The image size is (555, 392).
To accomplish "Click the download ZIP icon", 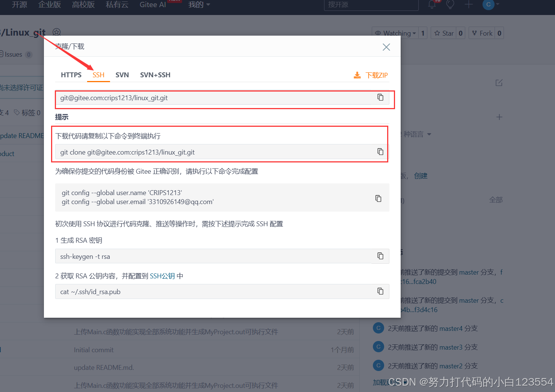I will [357, 75].
